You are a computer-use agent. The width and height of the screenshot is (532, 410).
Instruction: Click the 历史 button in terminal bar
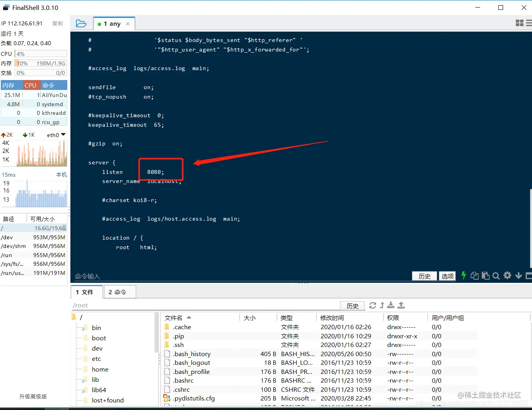click(x=424, y=276)
